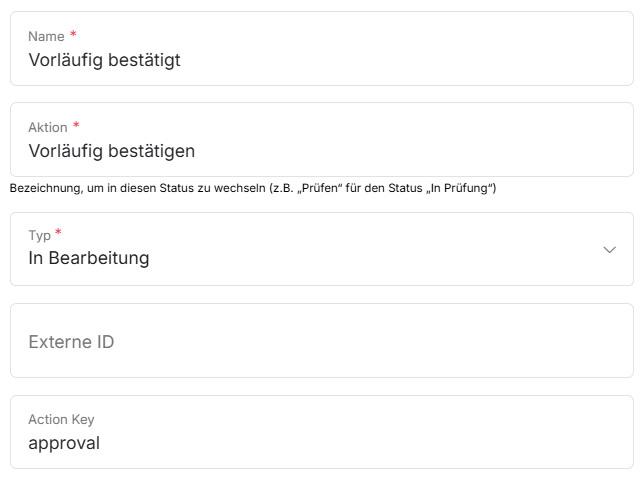
Task: Click the Typ field label
Action: point(39,235)
